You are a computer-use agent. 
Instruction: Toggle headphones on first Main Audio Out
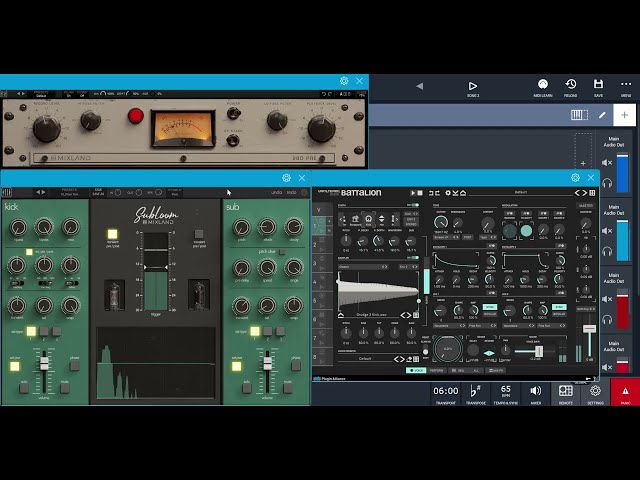[607, 183]
